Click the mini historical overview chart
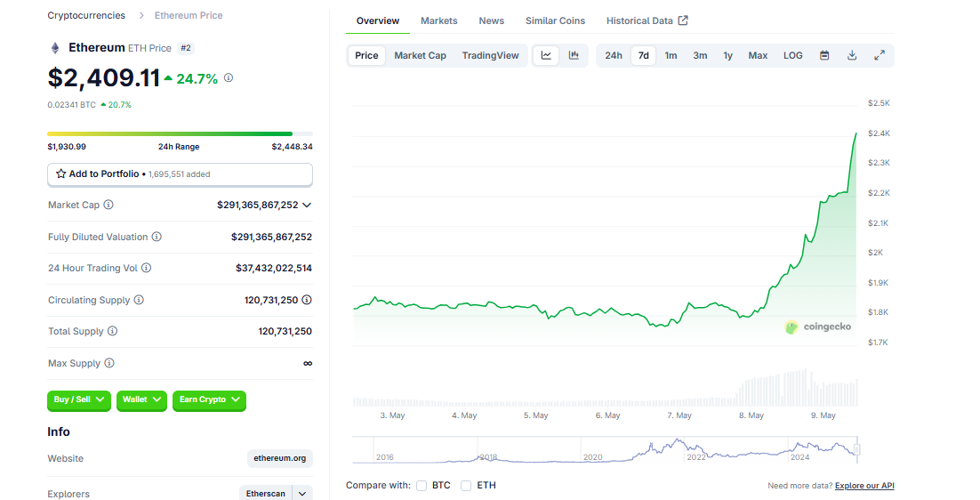980x500 pixels. (605, 450)
